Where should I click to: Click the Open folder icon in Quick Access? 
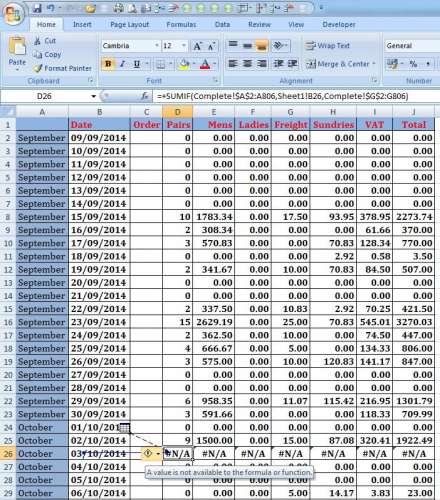(x=90, y=8)
